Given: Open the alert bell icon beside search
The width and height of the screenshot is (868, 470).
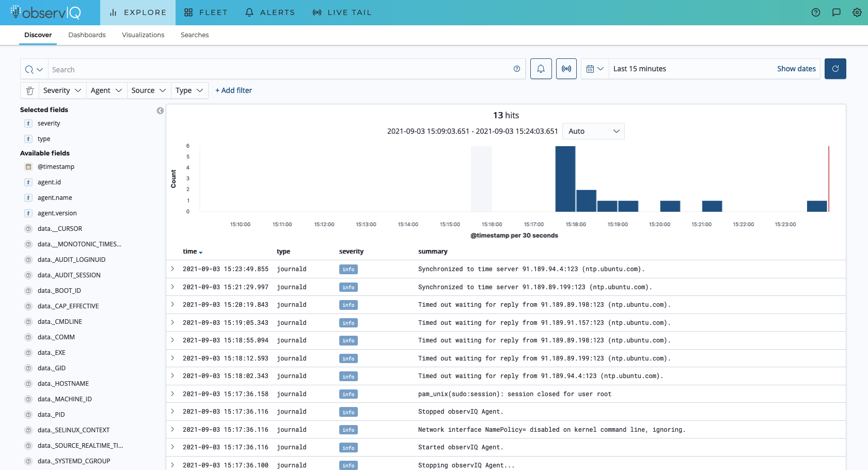Looking at the screenshot, I should (x=541, y=69).
